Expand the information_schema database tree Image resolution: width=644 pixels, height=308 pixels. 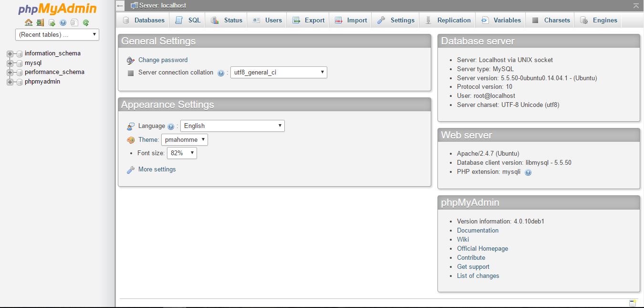coord(10,53)
